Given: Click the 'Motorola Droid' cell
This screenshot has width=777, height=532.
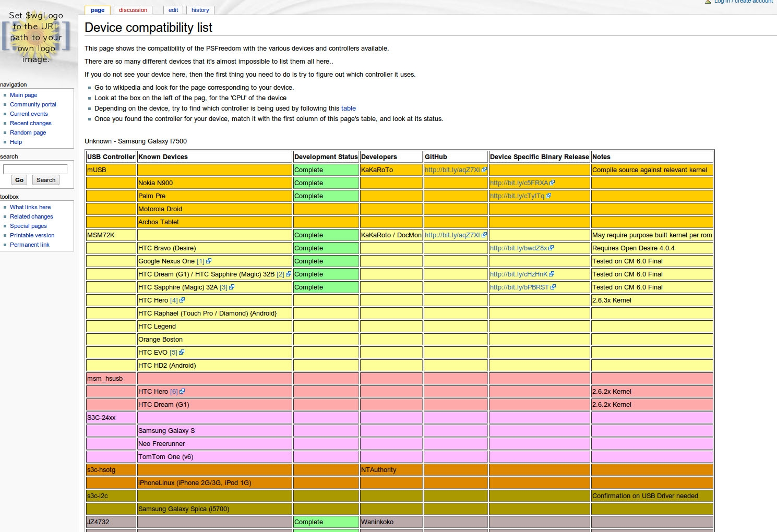Looking at the screenshot, I should coord(214,209).
